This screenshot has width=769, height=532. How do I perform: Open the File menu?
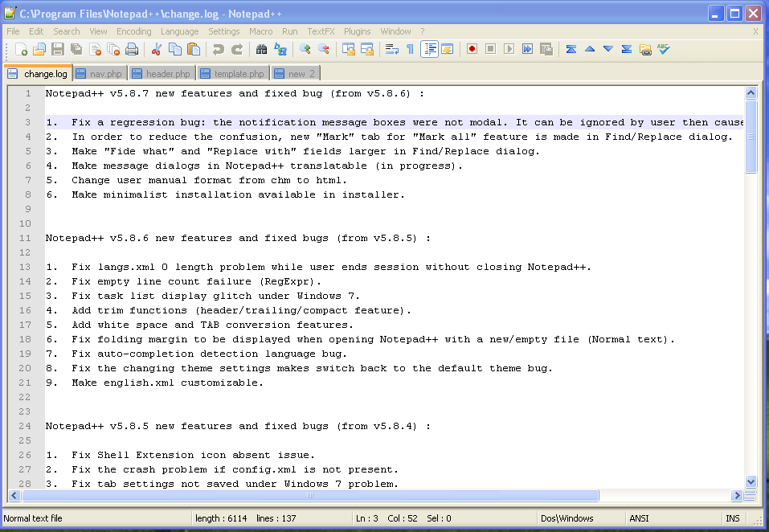coord(13,31)
